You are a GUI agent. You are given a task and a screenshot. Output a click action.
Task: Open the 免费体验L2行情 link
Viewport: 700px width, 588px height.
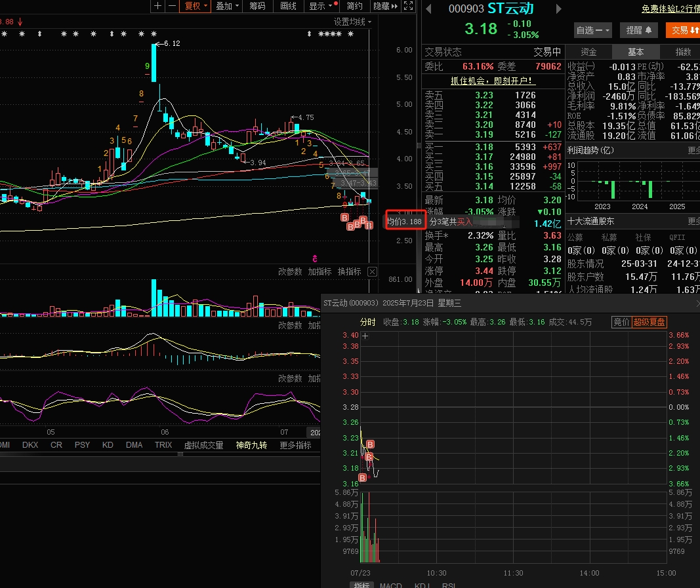[x=670, y=9]
